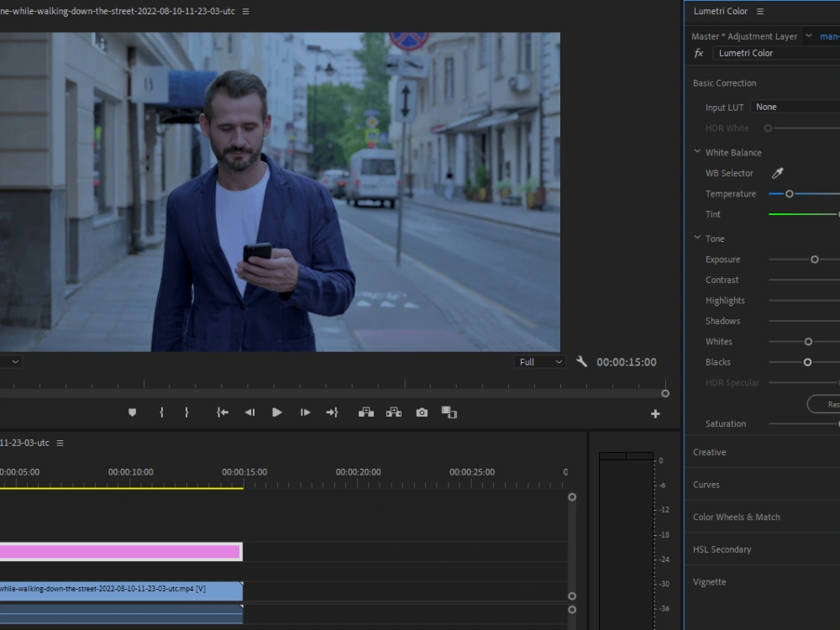
Task: Open the Full playback resolution dropdown
Action: click(x=540, y=362)
